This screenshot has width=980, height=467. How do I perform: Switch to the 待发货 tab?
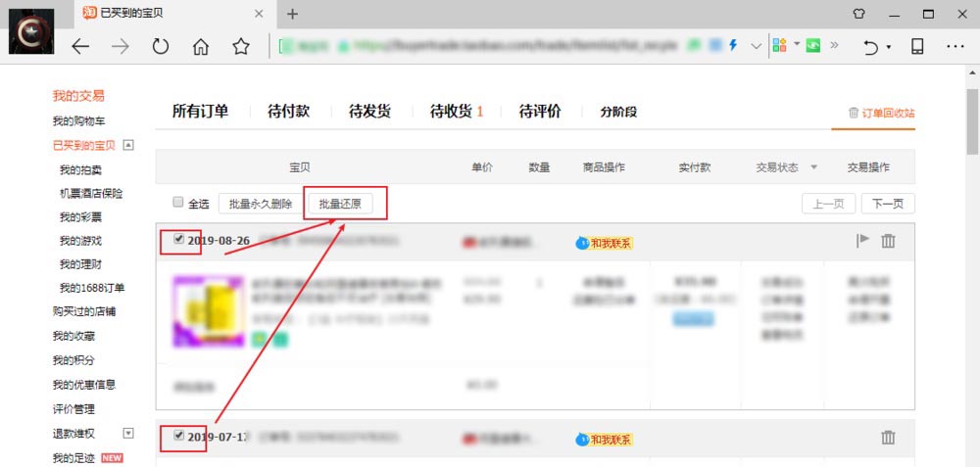point(370,112)
